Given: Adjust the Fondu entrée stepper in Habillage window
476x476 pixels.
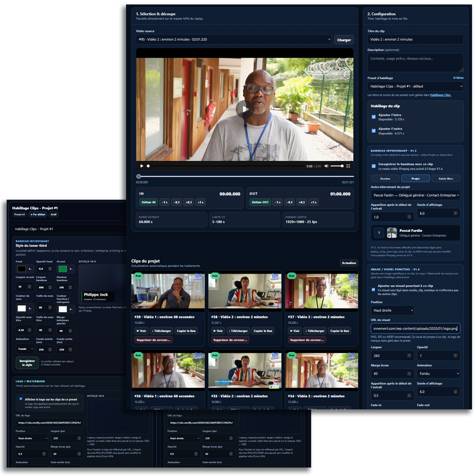Looking at the screenshot, I should tap(50, 350).
